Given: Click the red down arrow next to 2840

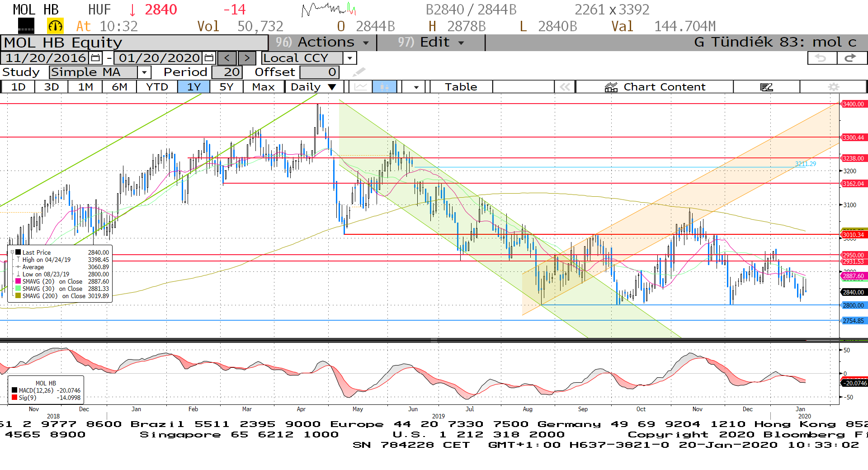Looking at the screenshot, I should 132,9.
